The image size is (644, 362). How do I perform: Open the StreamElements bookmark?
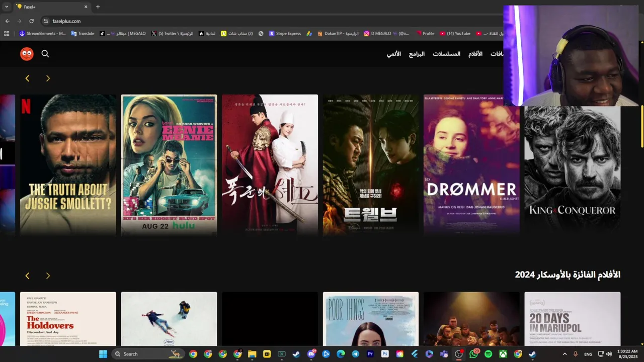click(x=42, y=34)
